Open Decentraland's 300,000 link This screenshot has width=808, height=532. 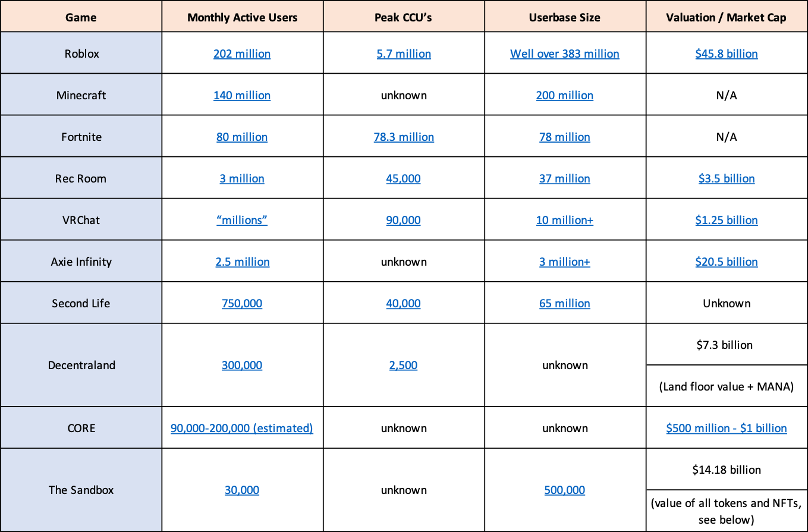click(242, 365)
